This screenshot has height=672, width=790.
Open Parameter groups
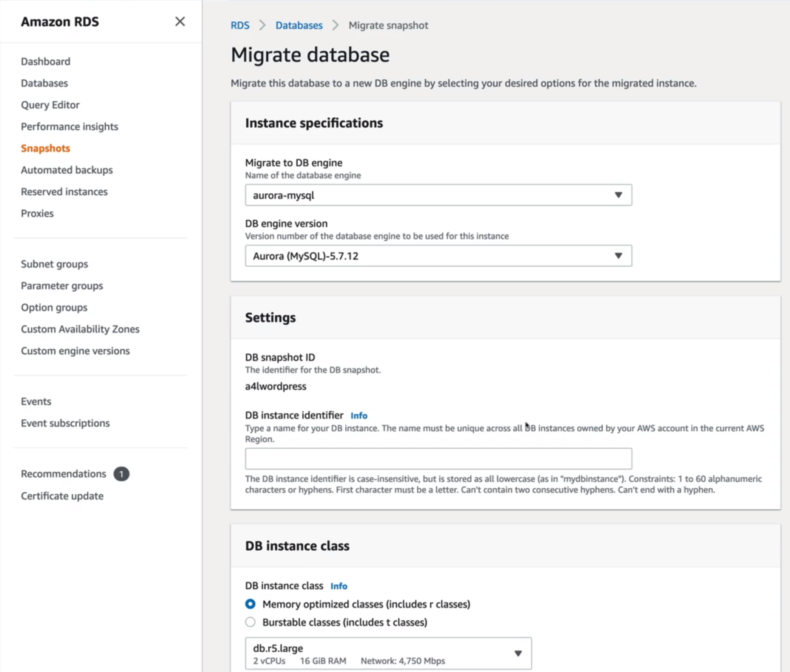tap(62, 285)
